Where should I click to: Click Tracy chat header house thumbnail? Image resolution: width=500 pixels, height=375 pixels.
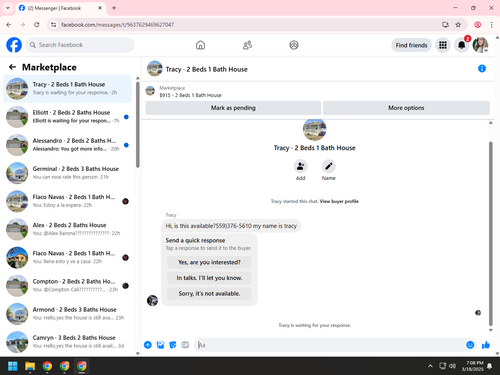[x=155, y=68]
